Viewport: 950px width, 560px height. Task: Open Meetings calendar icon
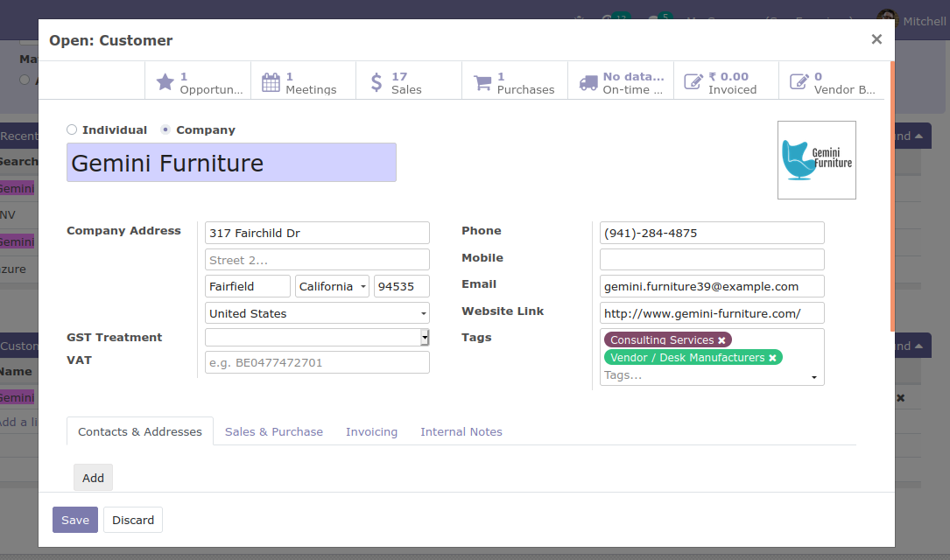click(271, 82)
